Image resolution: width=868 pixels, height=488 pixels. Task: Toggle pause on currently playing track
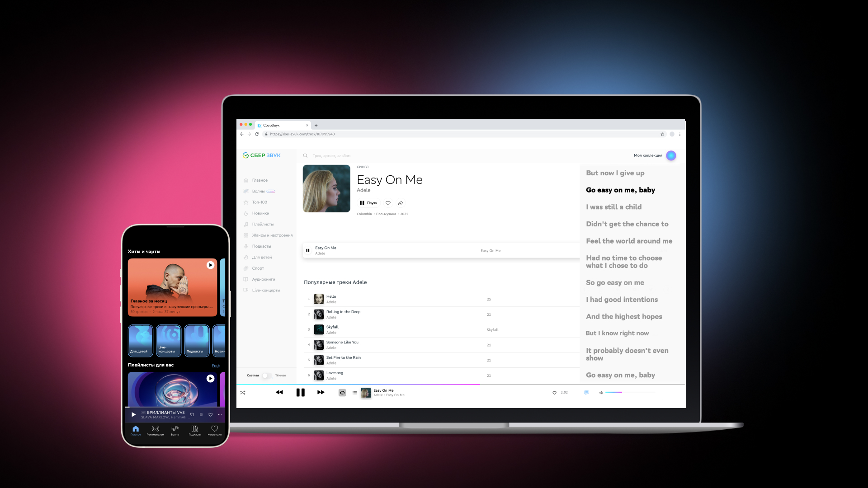[x=301, y=392]
